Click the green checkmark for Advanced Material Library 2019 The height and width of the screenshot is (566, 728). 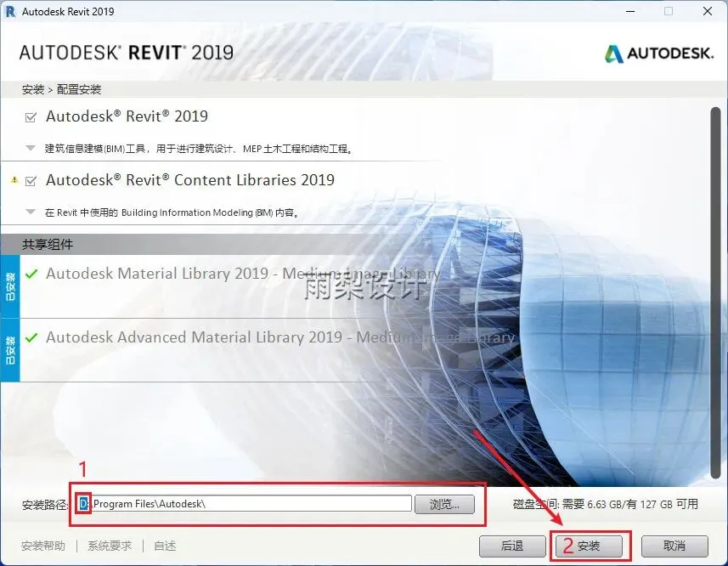(31, 337)
